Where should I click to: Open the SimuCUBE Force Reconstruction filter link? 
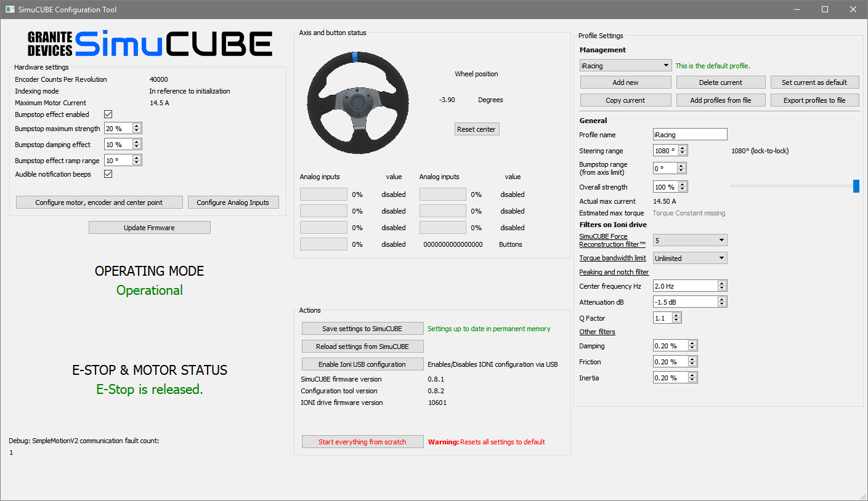(x=613, y=240)
